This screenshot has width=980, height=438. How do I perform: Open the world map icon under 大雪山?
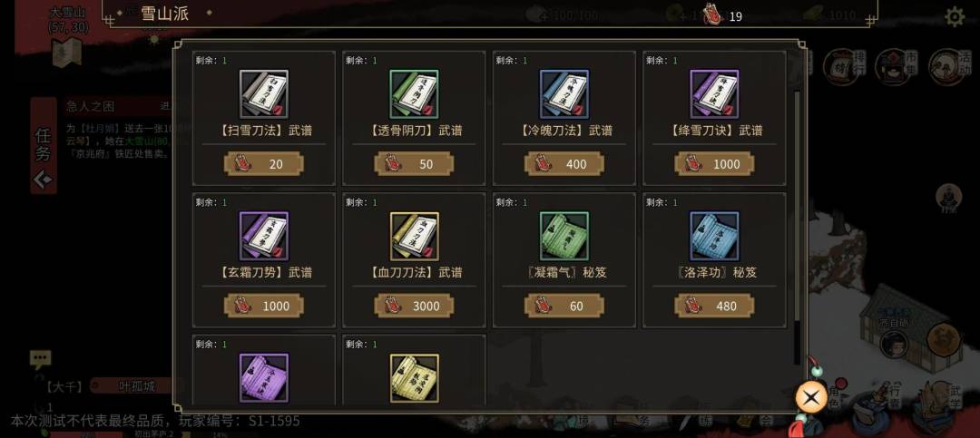coord(67,52)
